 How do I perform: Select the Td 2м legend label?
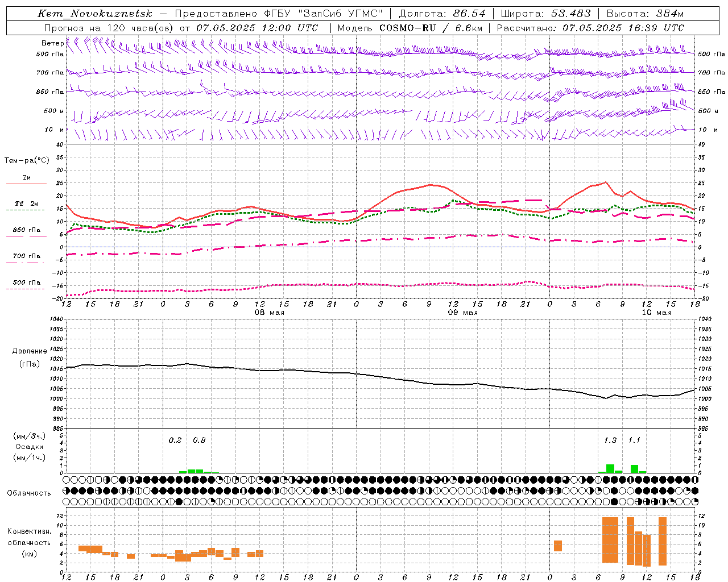point(27,203)
